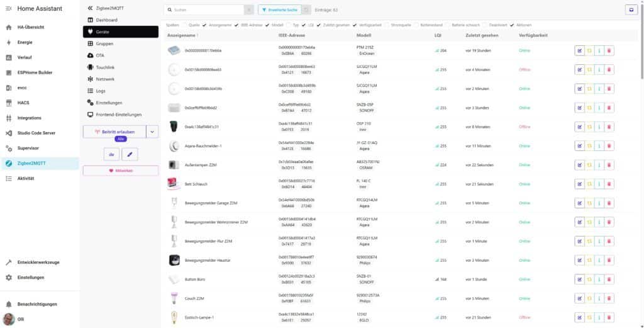Click the Erweiterte Suche button
This screenshot has height=328, width=644.
pyautogui.click(x=279, y=10)
